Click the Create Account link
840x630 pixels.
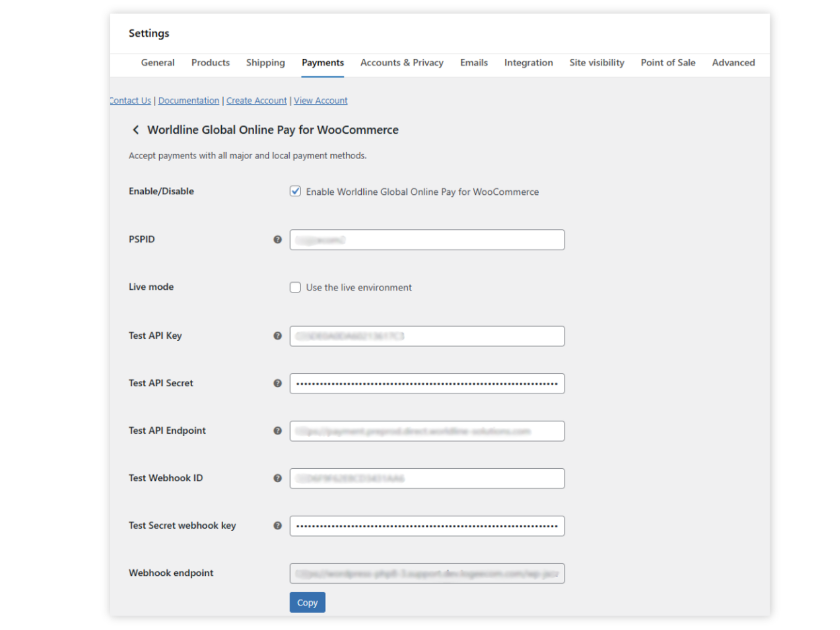point(256,100)
